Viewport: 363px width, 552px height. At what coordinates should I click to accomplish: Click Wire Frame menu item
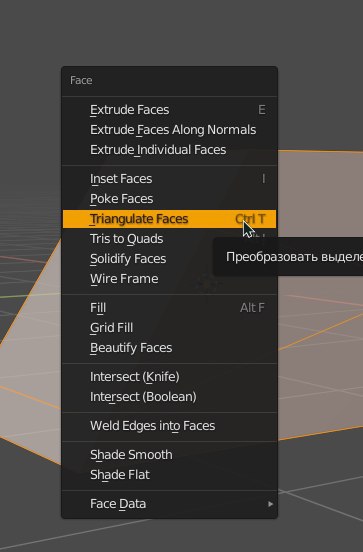(169, 279)
